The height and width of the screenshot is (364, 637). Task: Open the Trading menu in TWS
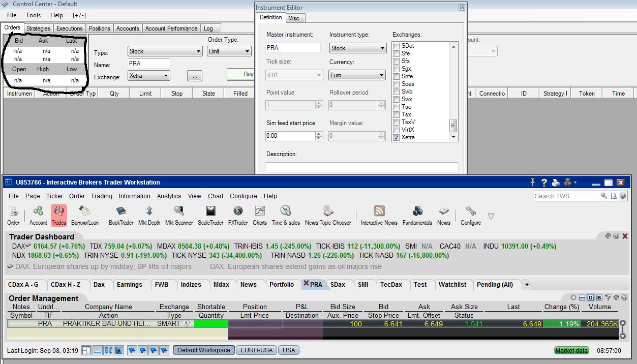click(102, 196)
